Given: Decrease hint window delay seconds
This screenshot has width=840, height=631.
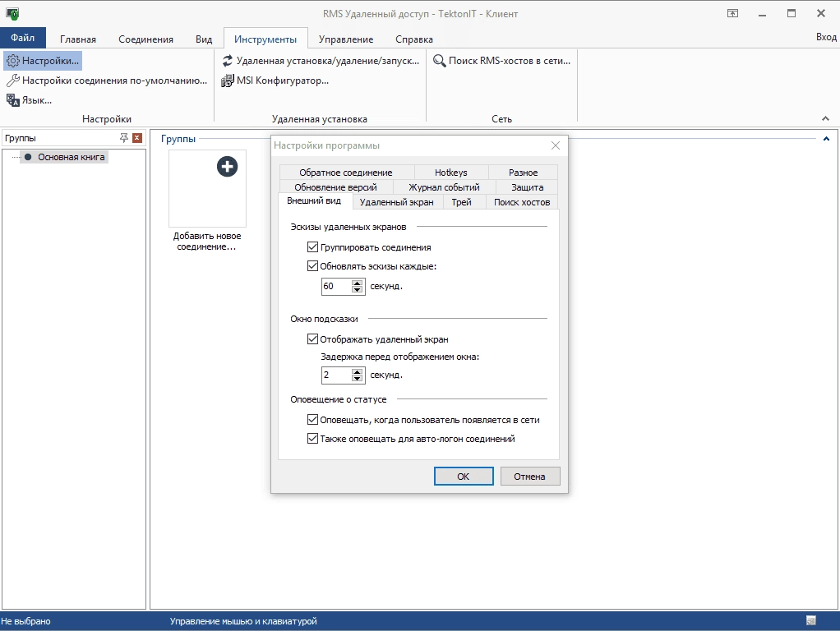Looking at the screenshot, I should 358,378.
